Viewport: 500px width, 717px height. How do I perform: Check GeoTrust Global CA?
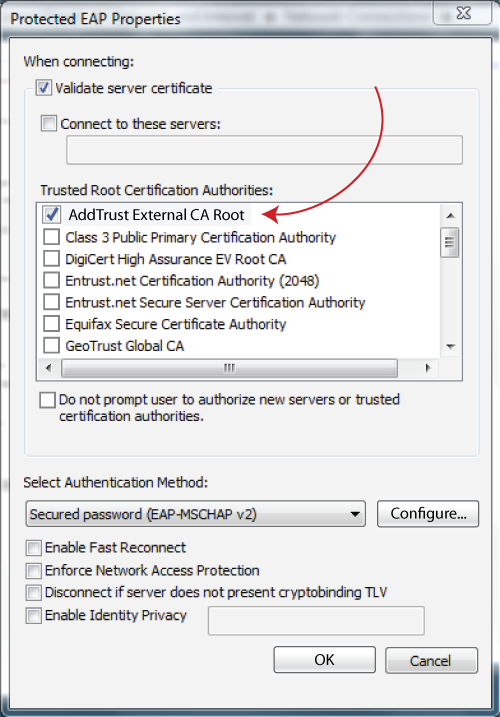(51, 345)
